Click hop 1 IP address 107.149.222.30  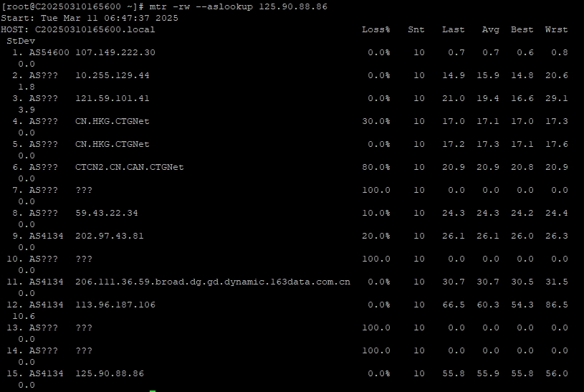click(x=115, y=52)
